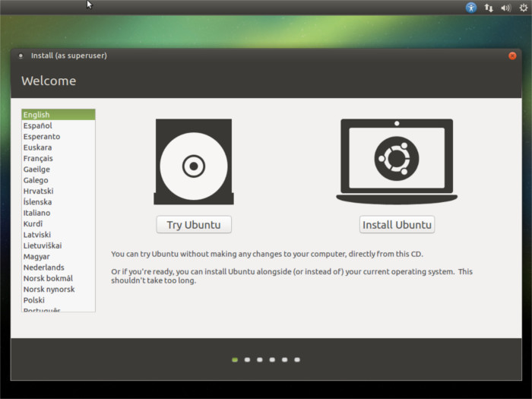Select Nederlands in the language list
This screenshot has height=399, width=532.
coord(59,268)
